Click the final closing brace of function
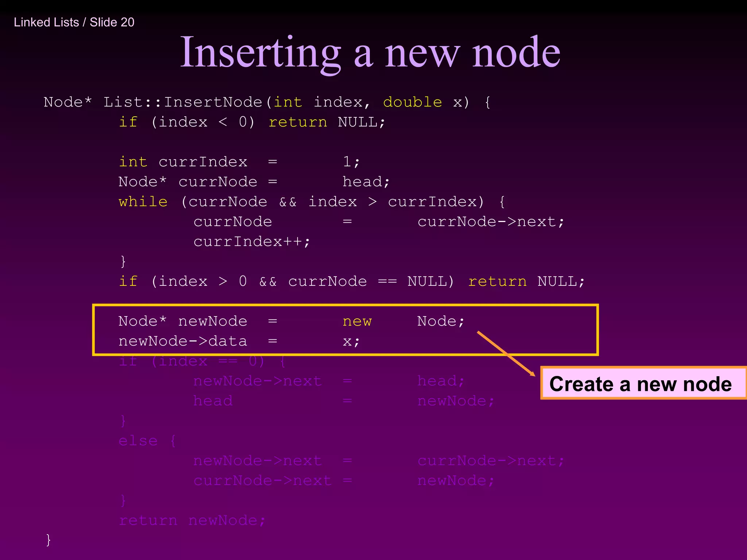The width and height of the screenshot is (747, 560). click(48, 540)
